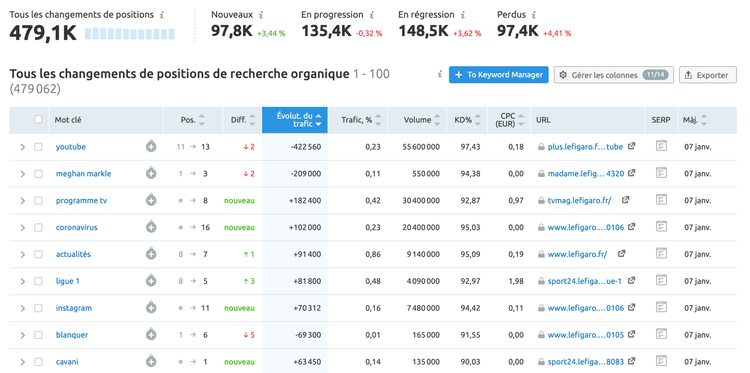
Task: Add actualités keyword with plus icon
Action: tap(151, 254)
